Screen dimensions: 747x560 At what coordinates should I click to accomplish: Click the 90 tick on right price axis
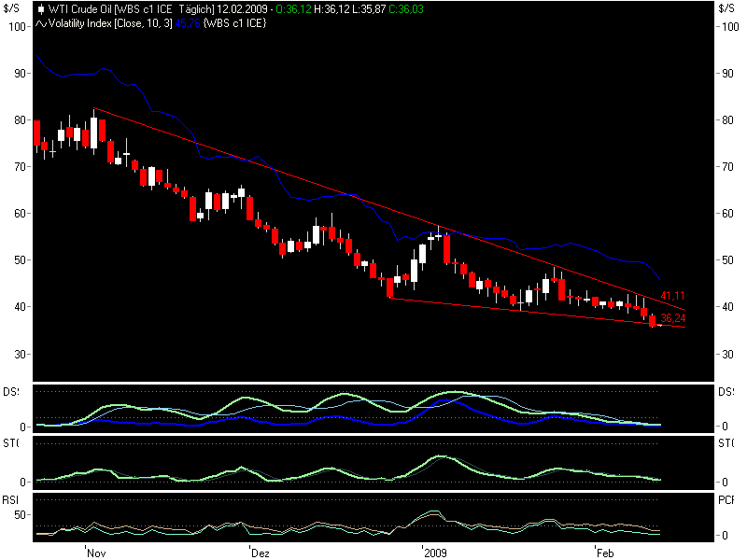tap(727, 74)
